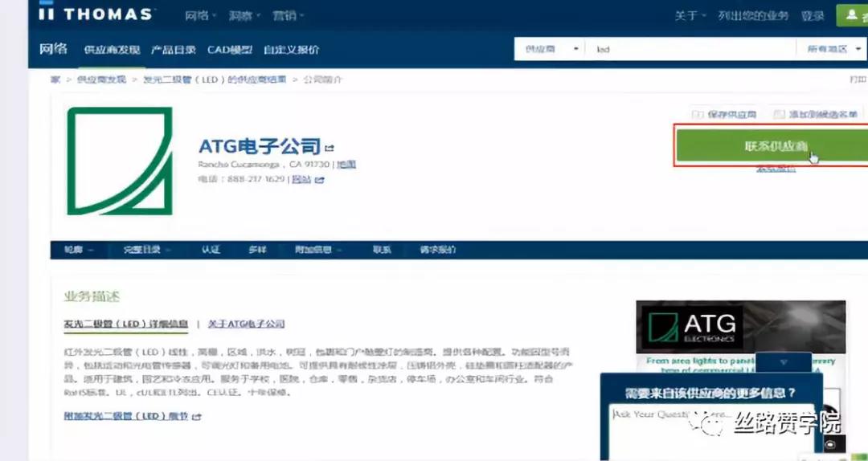This screenshot has height=461, width=868.
Task: Click the THOMAS logo in the header
Action: (96, 14)
